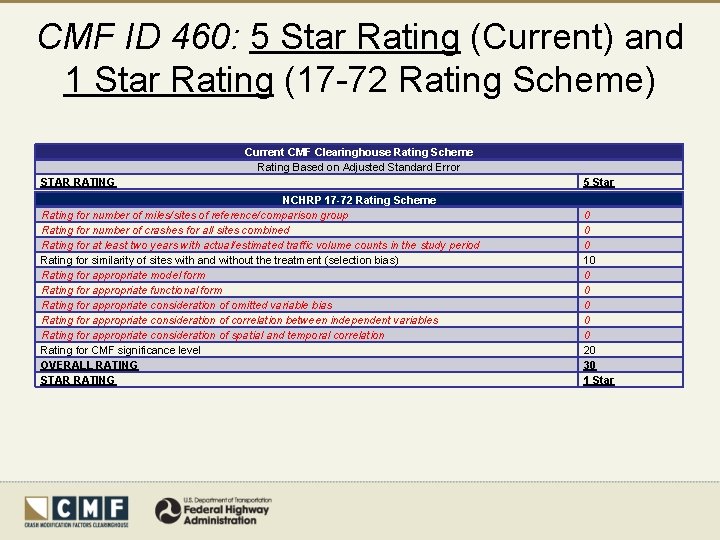The image size is (720, 540).
Task: Select the '5 Star Rating' underlined title text
Action: 354,37
